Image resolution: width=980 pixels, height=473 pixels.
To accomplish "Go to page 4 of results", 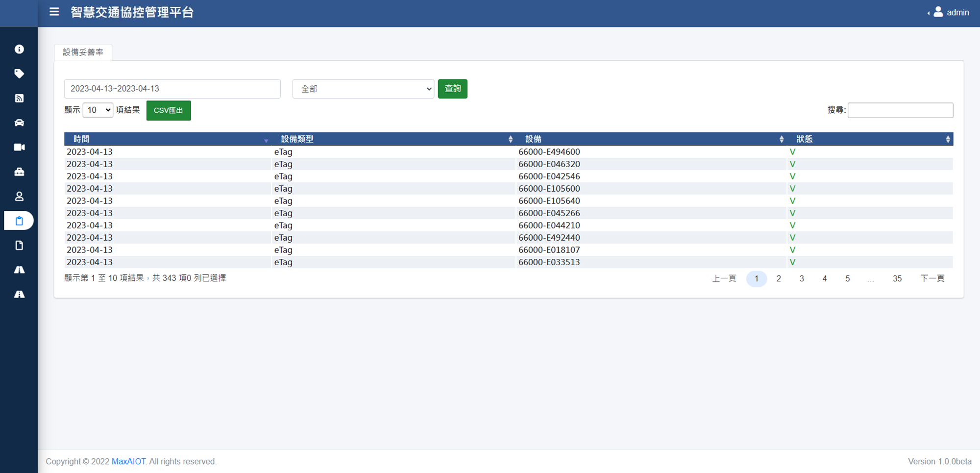I will 825,278.
